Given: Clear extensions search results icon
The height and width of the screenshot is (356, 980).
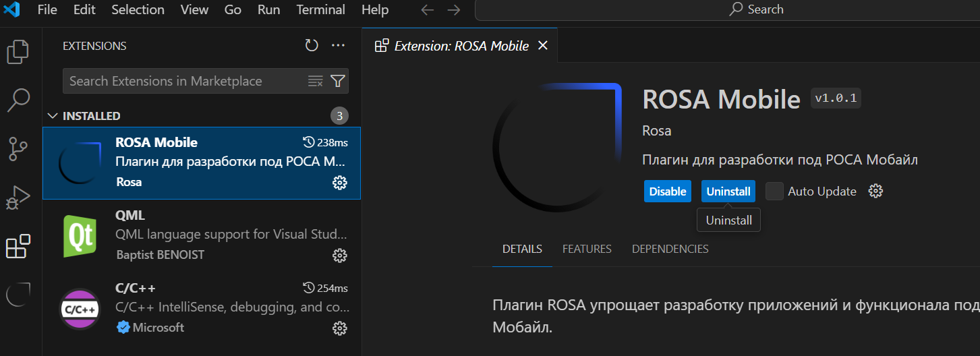Looking at the screenshot, I should point(315,82).
